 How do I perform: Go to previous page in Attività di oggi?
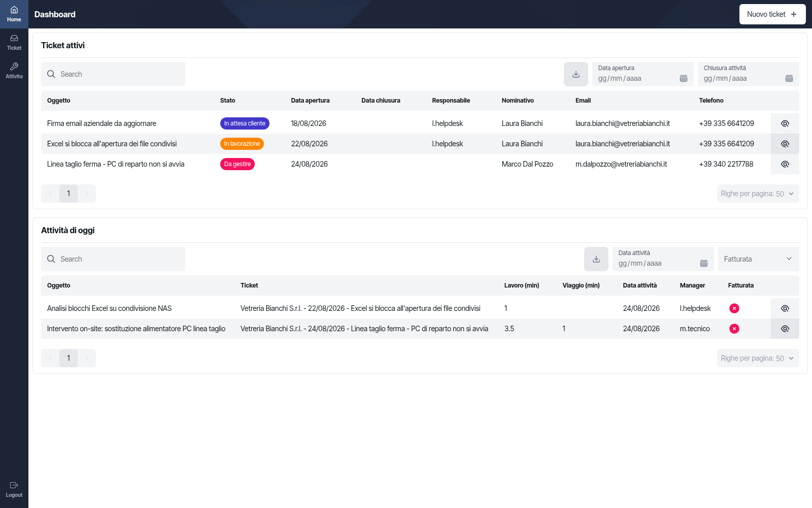tap(50, 358)
